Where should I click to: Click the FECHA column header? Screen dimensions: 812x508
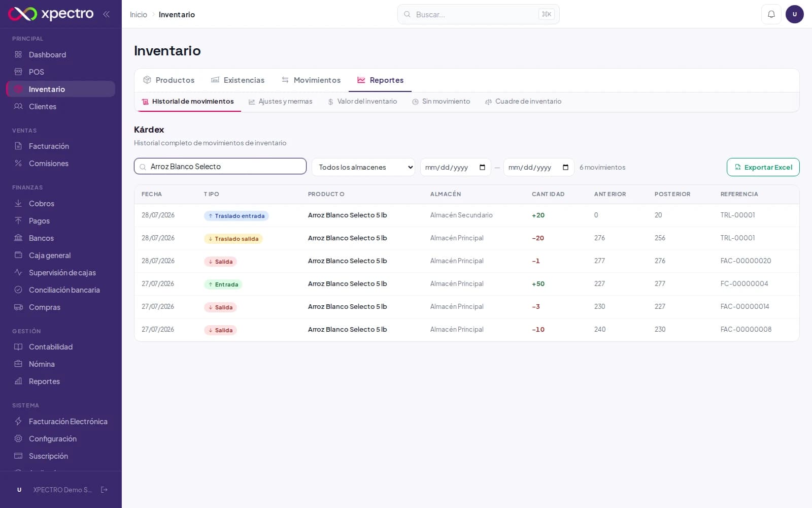coord(152,194)
